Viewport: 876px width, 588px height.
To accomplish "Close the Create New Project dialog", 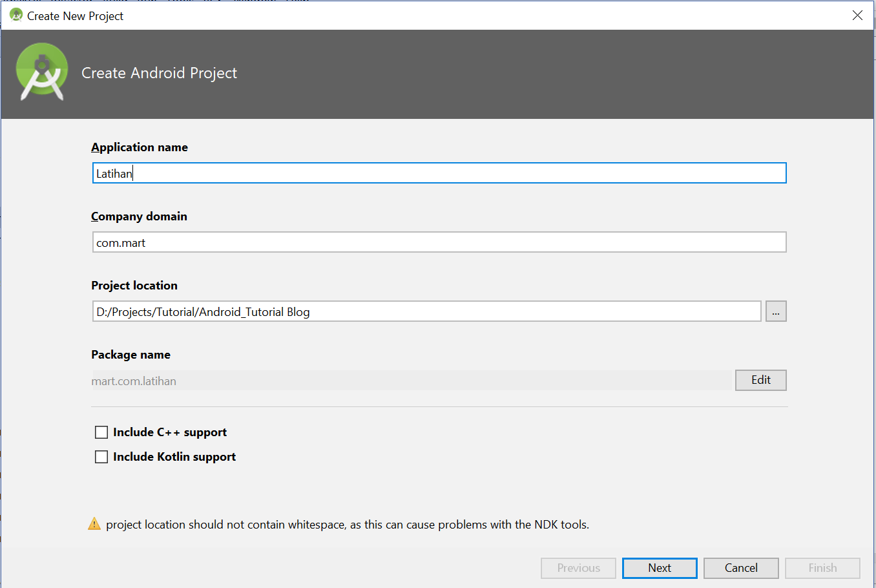I will (x=857, y=15).
